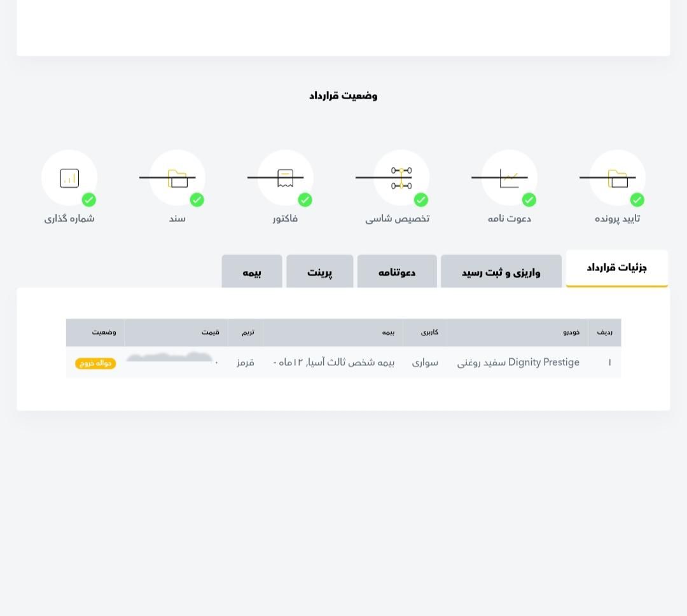687x616 pixels.
Task: Click the فاکتور step label
Action: click(x=285, y=218)
